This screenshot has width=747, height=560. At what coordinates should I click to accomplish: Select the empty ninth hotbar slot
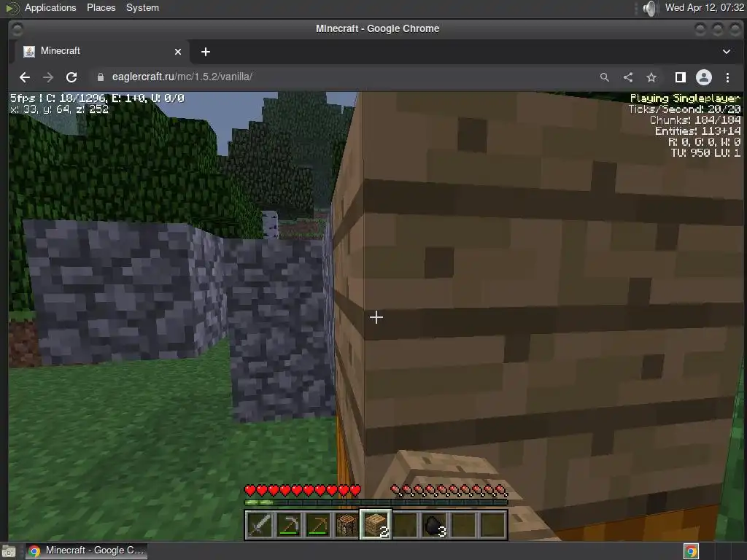tap(492, 525)
